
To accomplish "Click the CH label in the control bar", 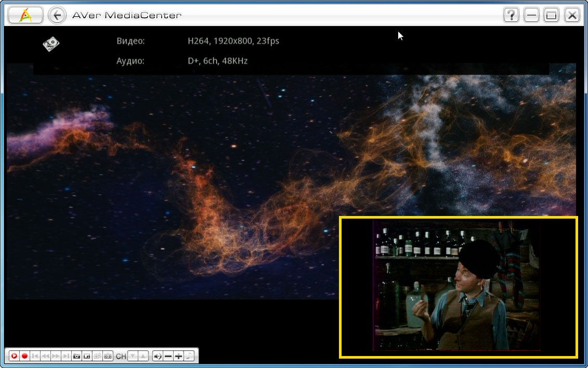I will pyautogui.click(x=121, y=356).
